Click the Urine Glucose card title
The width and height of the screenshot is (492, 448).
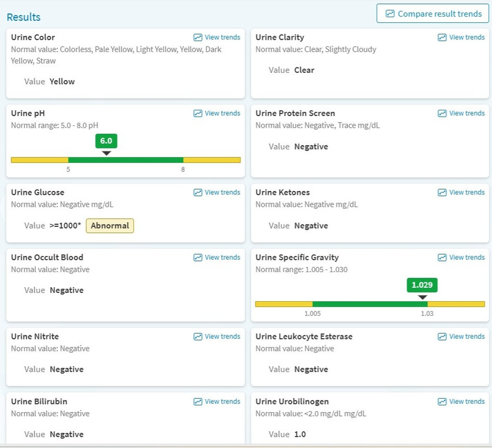point(38,192)
